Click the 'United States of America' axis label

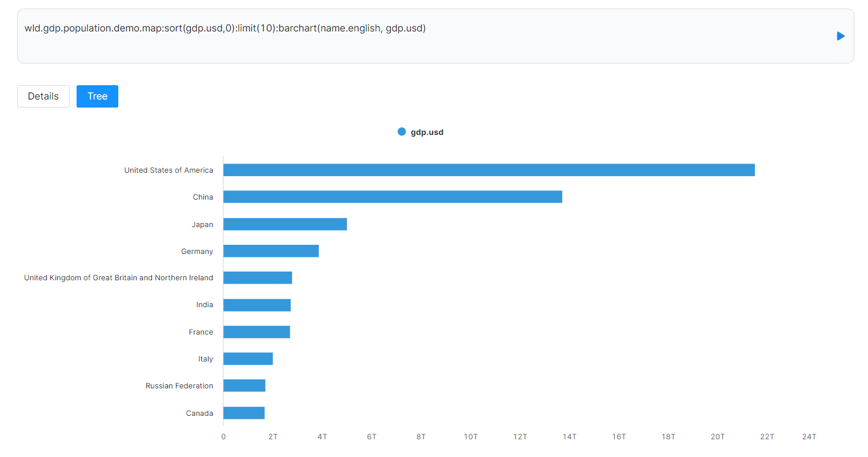pyautogui.click(x=169, y=170)
